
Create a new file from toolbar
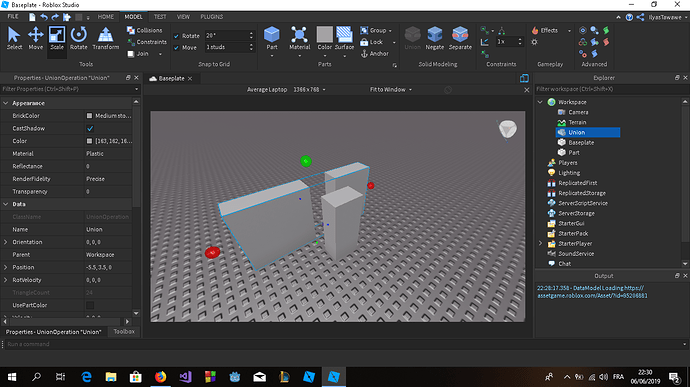point(32,17)
